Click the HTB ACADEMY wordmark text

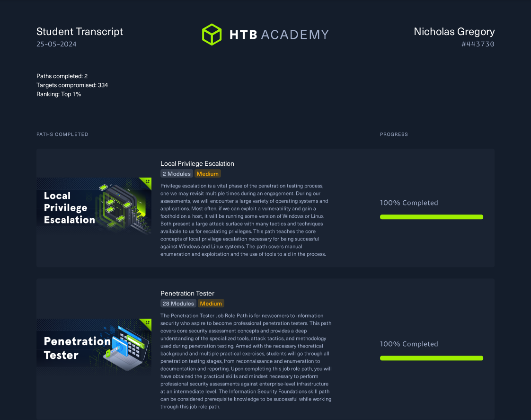(x=279, y=35)
